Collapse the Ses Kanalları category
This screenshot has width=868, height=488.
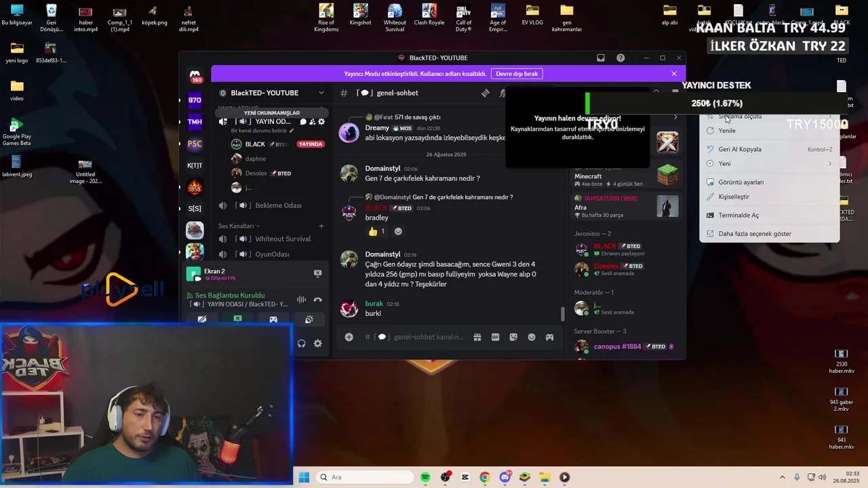[x=239, y=226]
